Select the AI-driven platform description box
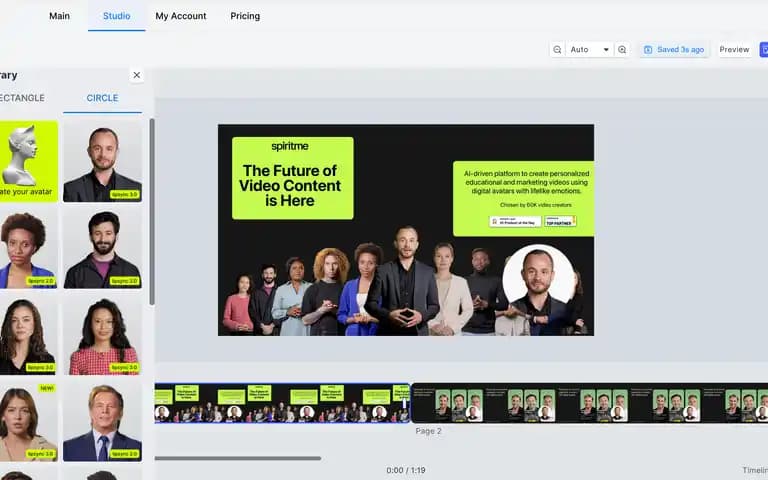The height and width of the screenshot is (480, 768). [x=524, y=198]
